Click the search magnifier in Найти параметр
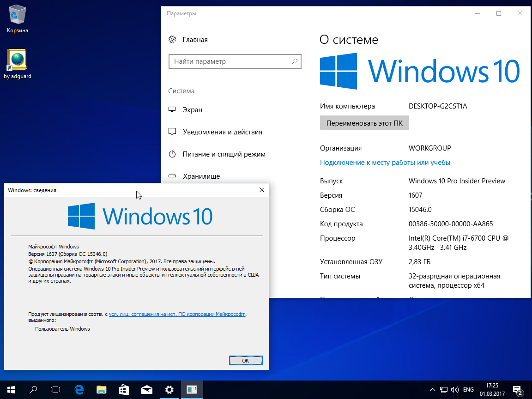 tap(295, 61)
